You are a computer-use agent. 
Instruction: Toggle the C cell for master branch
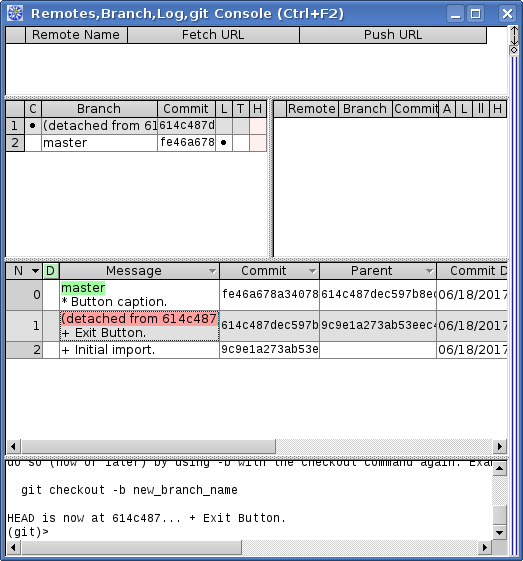(33, 143)
